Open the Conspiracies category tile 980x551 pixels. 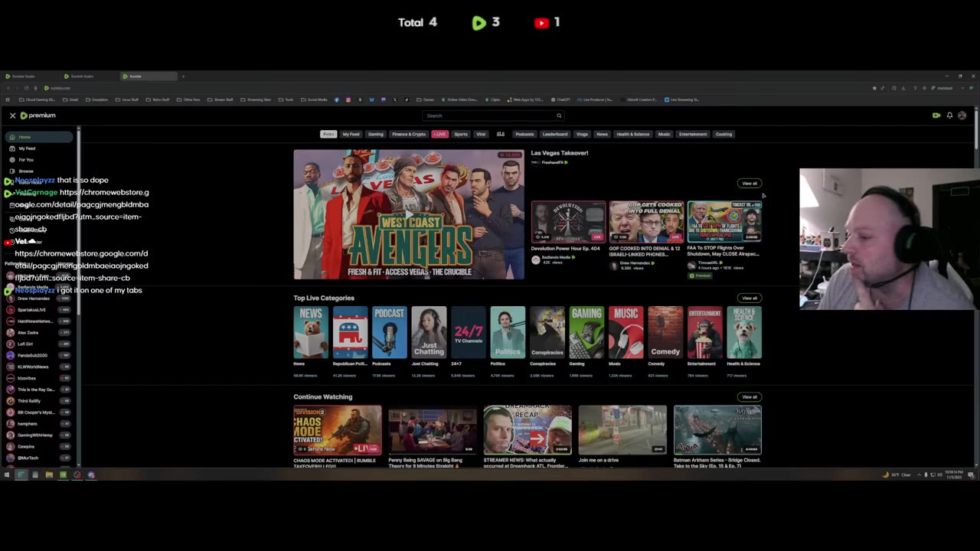pyautogui.click(x=547, y=332)
